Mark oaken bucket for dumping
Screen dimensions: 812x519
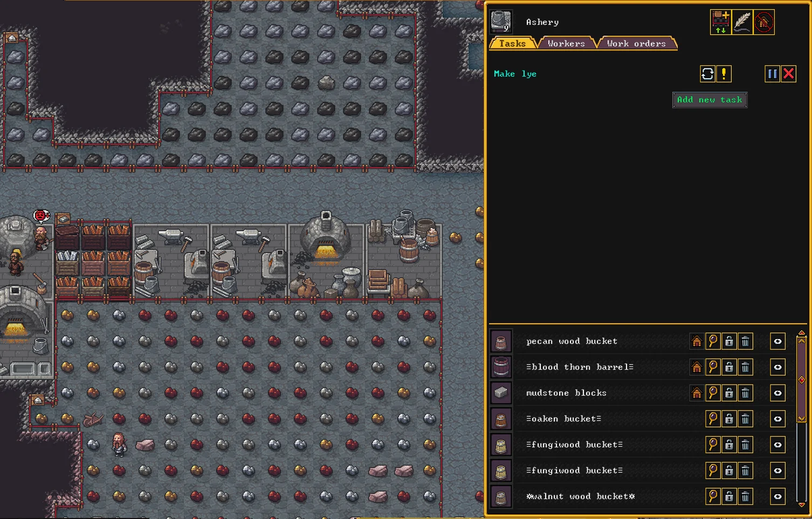[x=745, y=419]
